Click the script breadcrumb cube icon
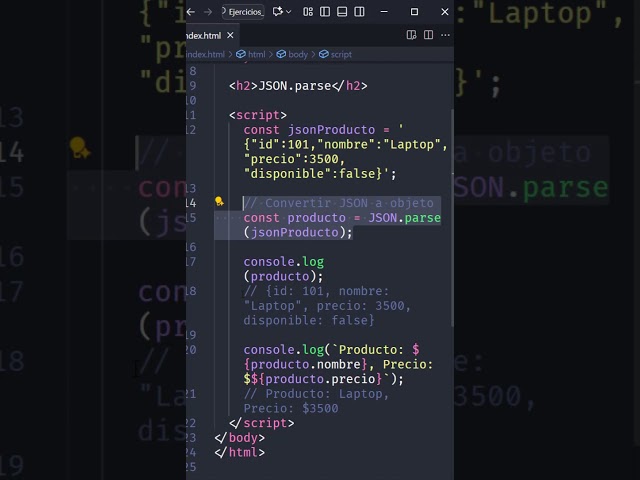The image size is (640, 480). pos(324,54)
